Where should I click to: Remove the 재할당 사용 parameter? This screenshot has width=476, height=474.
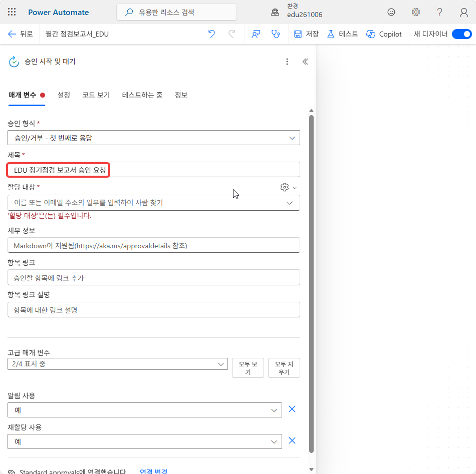click(x=292, y=440)
